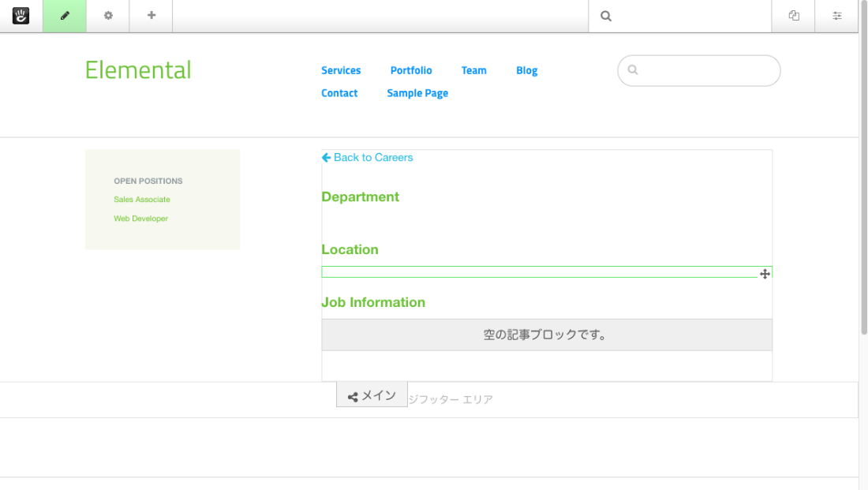Navigate to the Contact page

(339, 93)
